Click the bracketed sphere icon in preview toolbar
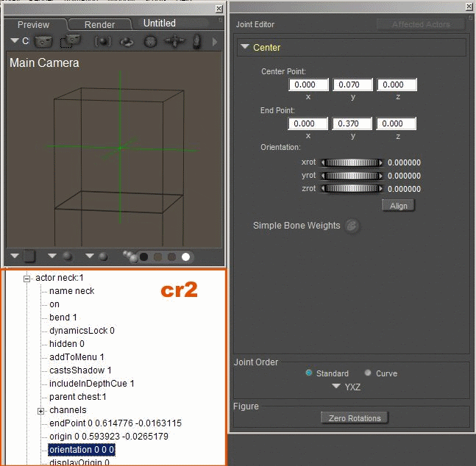 pyautogui.click(x=103, y=41)
